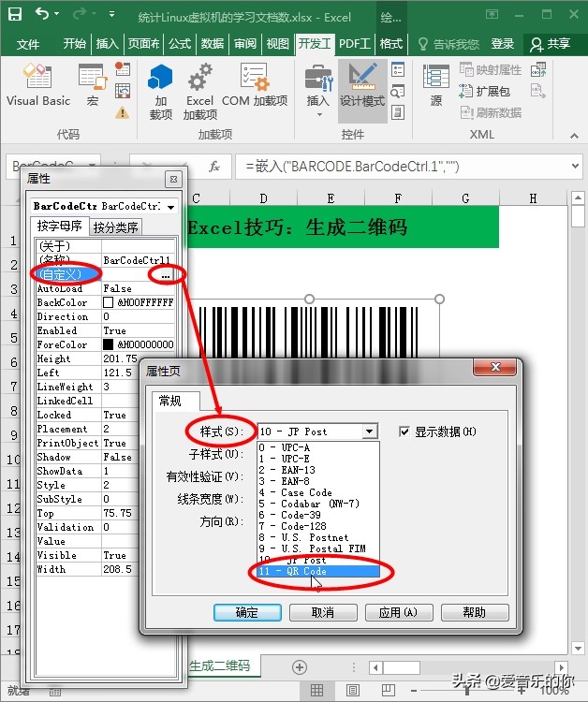Click 告诉我您 tell me search box
Viewport: 588px width, 702px height.
pyautogui.click(x=448, y=44)
